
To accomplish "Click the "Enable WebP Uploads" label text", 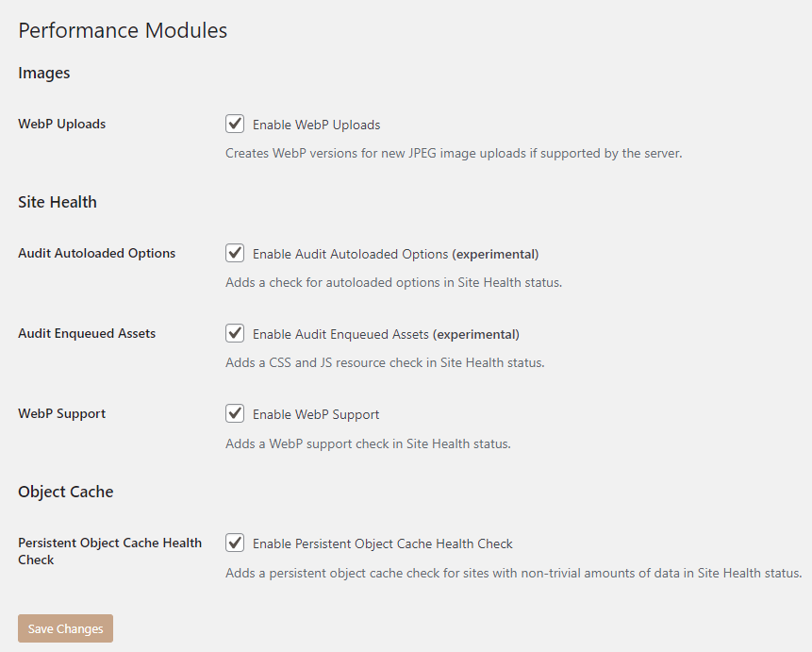I will point(316,125).
